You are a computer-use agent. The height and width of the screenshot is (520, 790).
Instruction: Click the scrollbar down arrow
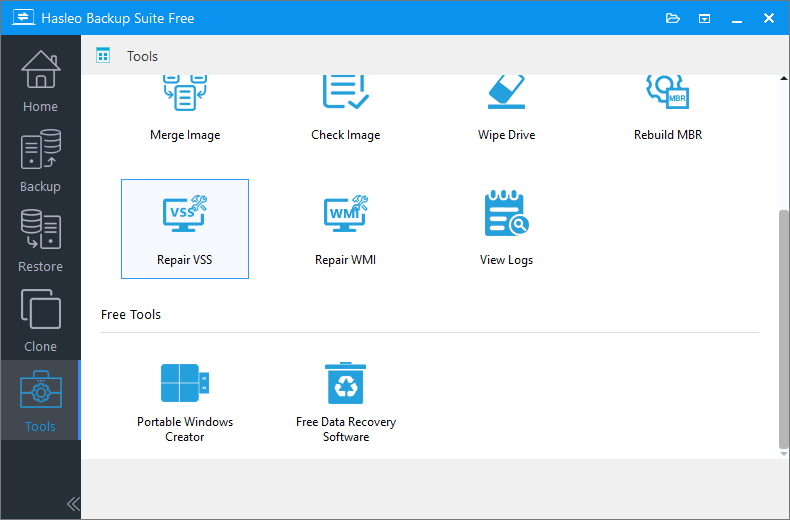pyautogui.click(x=783, y=454)
